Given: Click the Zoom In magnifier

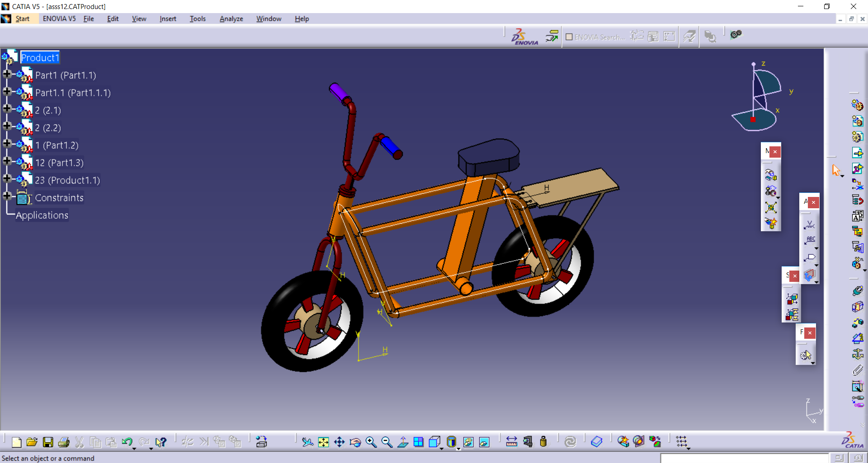Looking at the screenshot, I should tap(371, 442).
